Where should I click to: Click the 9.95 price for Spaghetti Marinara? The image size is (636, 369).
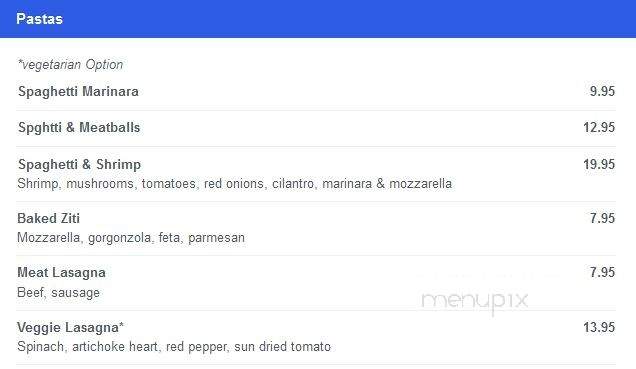pyautogui.click(x=602, y=91)
